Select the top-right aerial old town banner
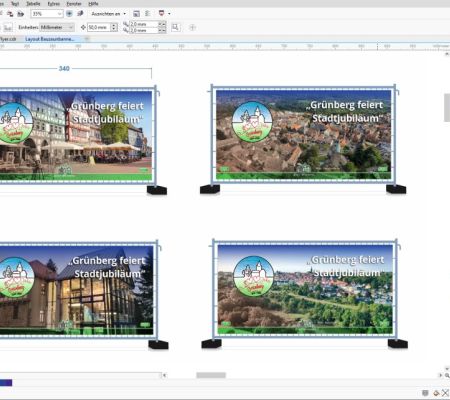 click(303, 135)
